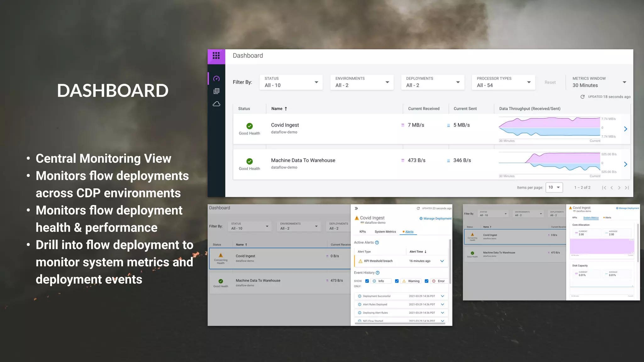Click Concerning Health warning icon in lower-left dashboard
This screenshot has width=644, height=362.
point(221,255)
